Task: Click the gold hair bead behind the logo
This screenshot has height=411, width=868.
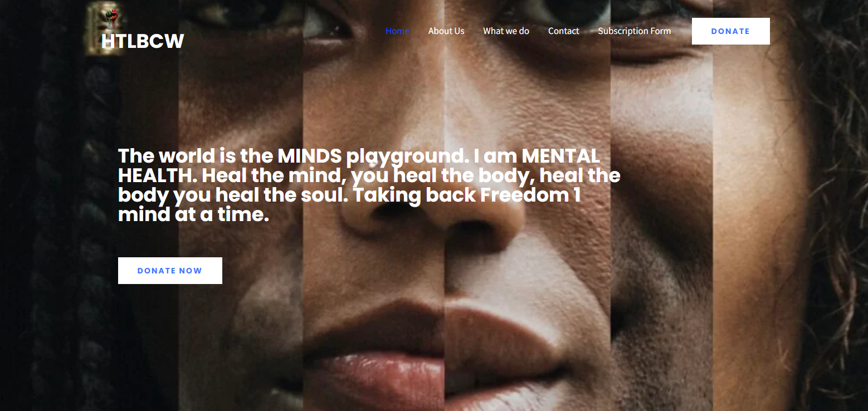Action: tap(105, 29)
